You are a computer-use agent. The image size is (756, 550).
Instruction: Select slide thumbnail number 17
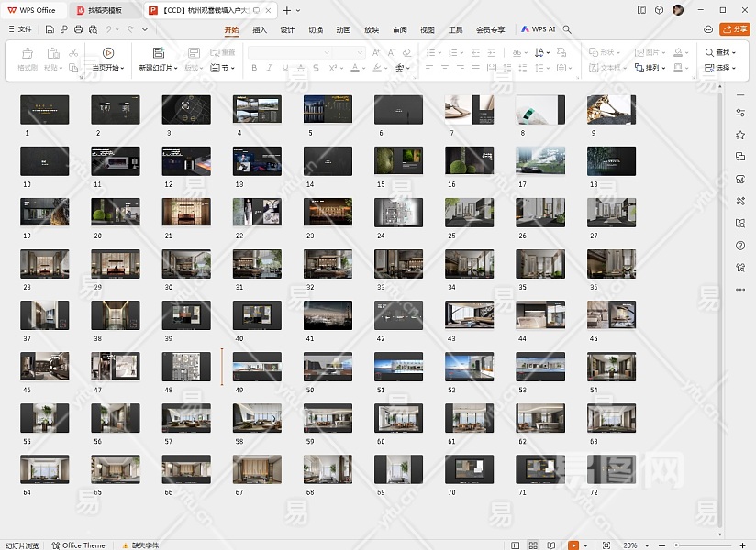coord(540,160)
